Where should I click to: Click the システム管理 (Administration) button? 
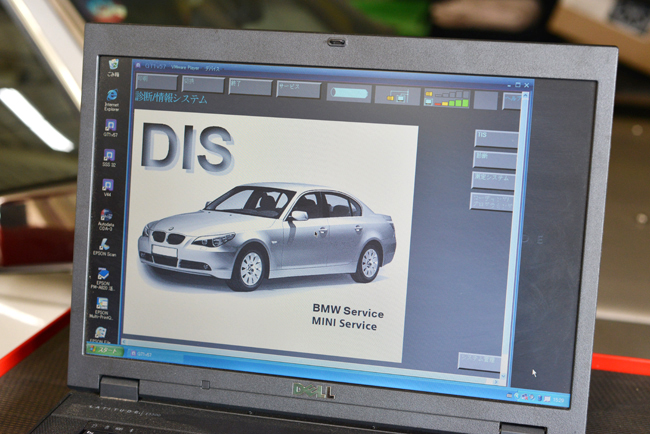pyautogui.click(x=479, y=361)
